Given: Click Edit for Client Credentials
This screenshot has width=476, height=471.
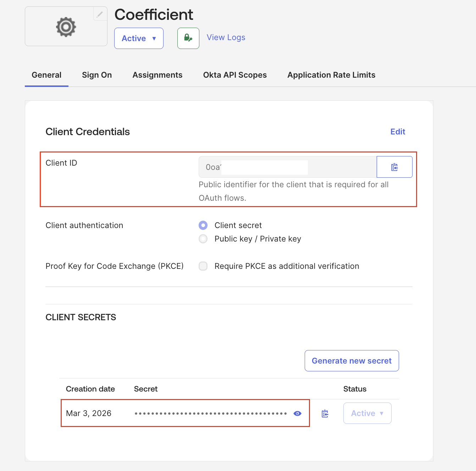Looking at the screenshot, I should pyautogui.click(x=398, y=132).
